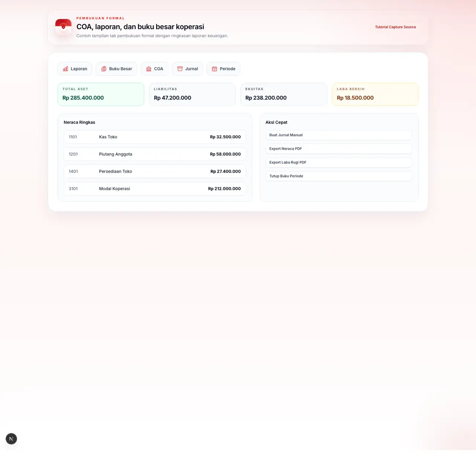This screenshot has width=476, height=476.
Task: Click the bar chart icon on Laporan
Action: coord(65,69)
